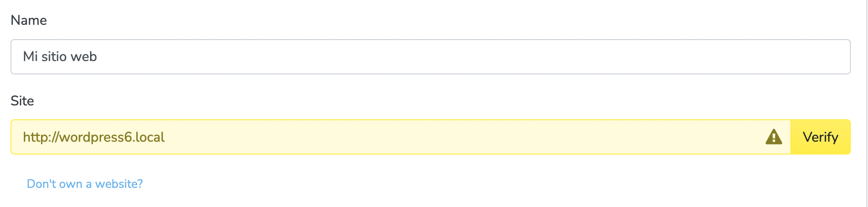
Task: Place cursor after "web" in Name field
Action: [98, 57]
